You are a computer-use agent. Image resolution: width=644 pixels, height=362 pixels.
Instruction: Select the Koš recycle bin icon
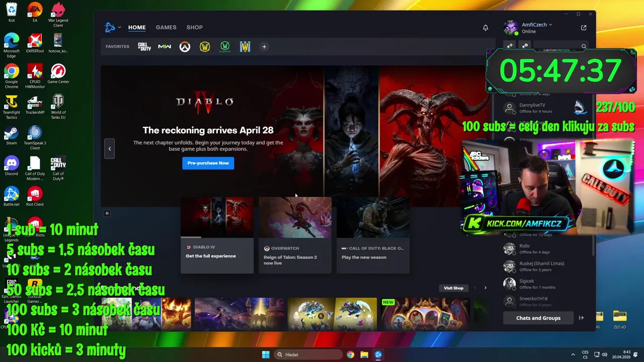coord(11,13)
